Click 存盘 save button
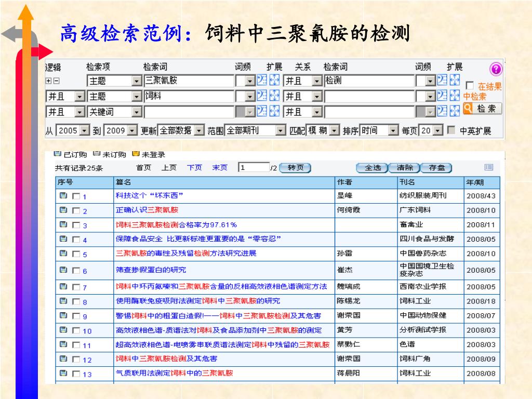532x399 pixels. [x=436, y=168]
